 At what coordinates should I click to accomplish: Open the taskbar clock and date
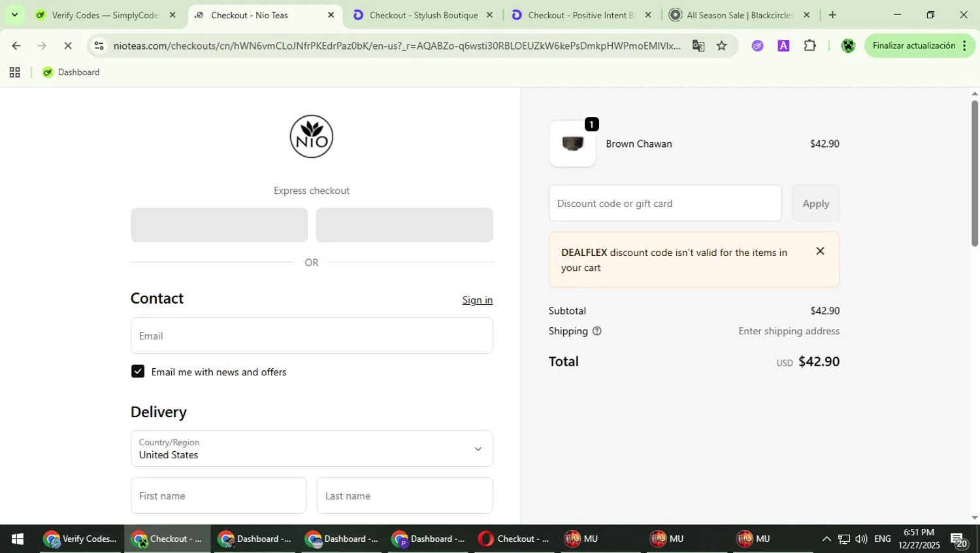click(919, 539)
